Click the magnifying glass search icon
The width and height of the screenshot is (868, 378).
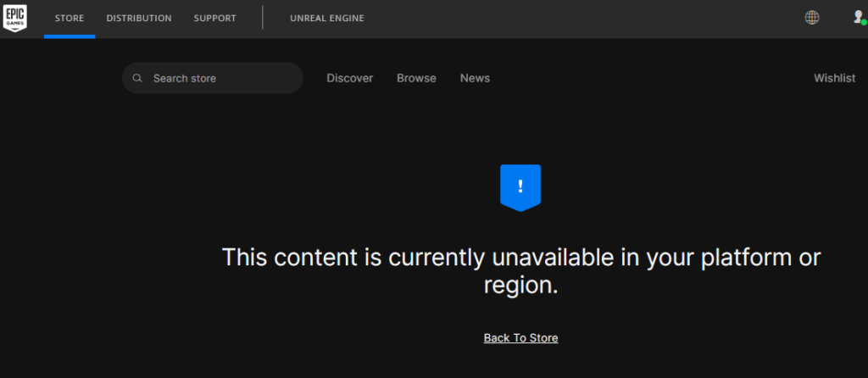[138, 78]
